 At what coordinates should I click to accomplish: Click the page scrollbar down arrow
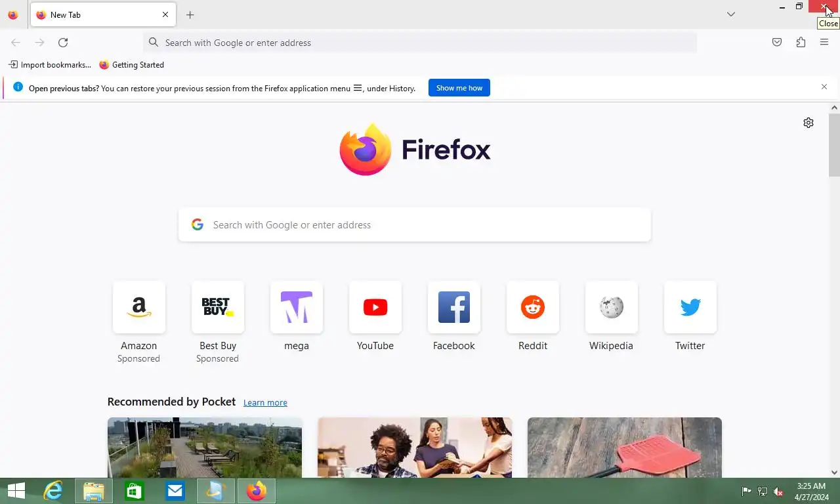tap(834, 472)
